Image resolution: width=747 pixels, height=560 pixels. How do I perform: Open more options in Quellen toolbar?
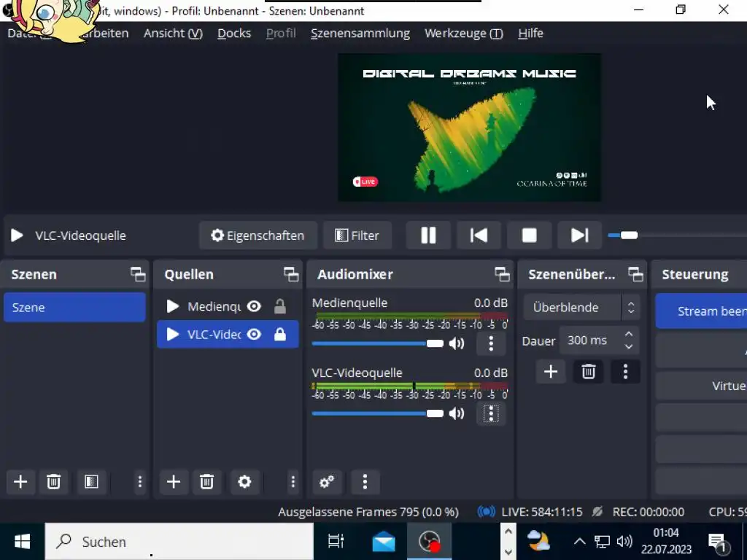[293, 482]
